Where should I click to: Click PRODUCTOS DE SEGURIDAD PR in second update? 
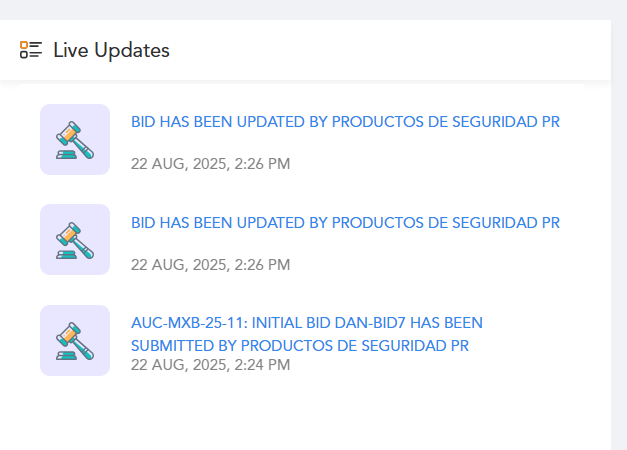click(x=446, y=223)
